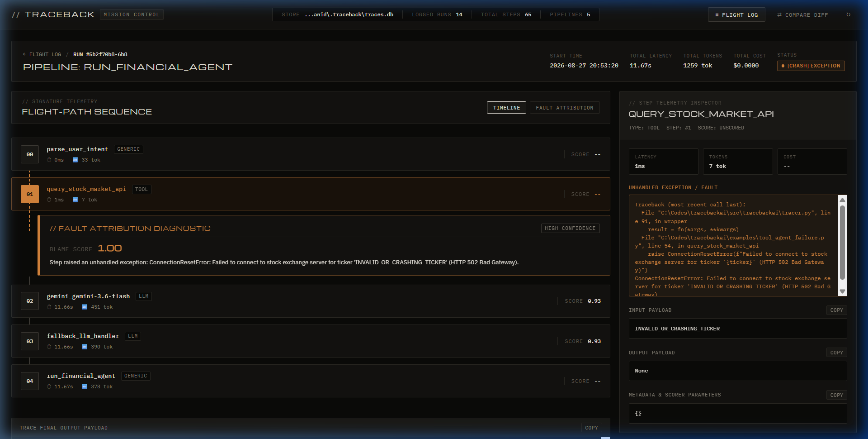Image resolution: width=868 pixels, height=439 pixels.
Task: Click score 0.93 on gemini row
Action: (x=594, y=301)
